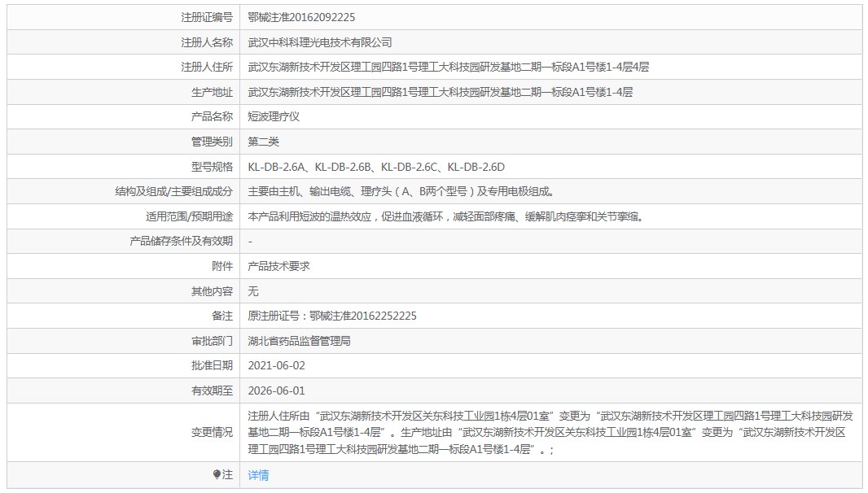Screen dimensions: 868x493
Task: Click the attachment value 产品技术要求
Action: [x=278, y=266]
